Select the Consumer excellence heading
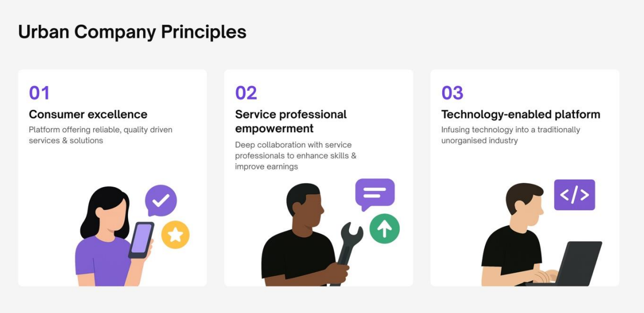This screenshot has height=313, width=644. click(x=88, y=114)
